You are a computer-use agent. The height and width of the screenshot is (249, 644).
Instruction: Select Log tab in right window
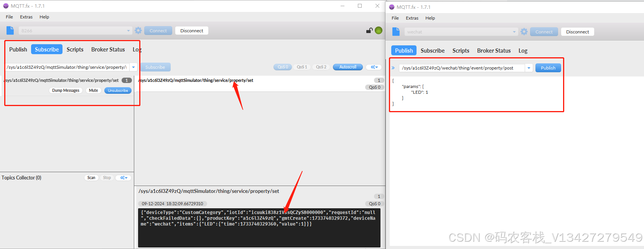[523, 51]
